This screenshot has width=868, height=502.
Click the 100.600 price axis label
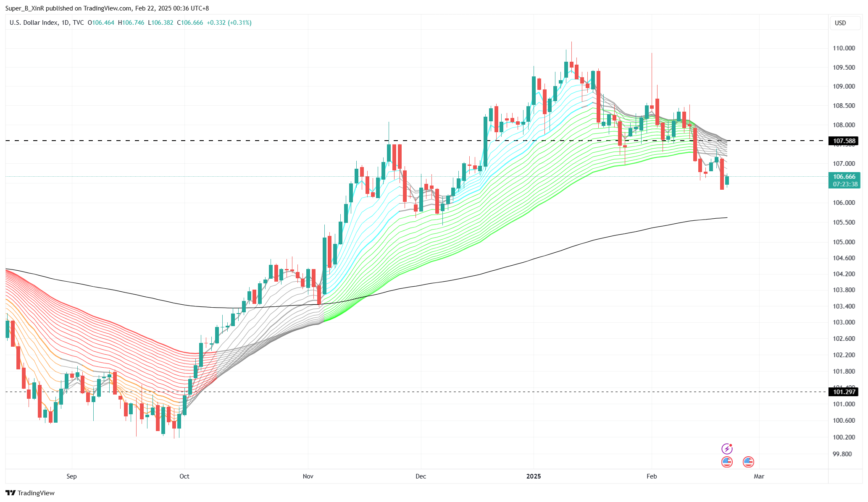844,421
